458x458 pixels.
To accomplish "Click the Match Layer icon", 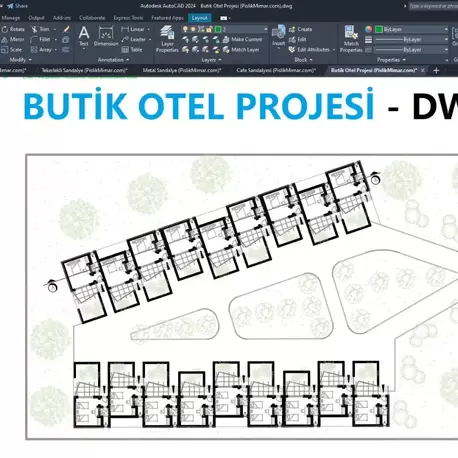I will [226, 50].
